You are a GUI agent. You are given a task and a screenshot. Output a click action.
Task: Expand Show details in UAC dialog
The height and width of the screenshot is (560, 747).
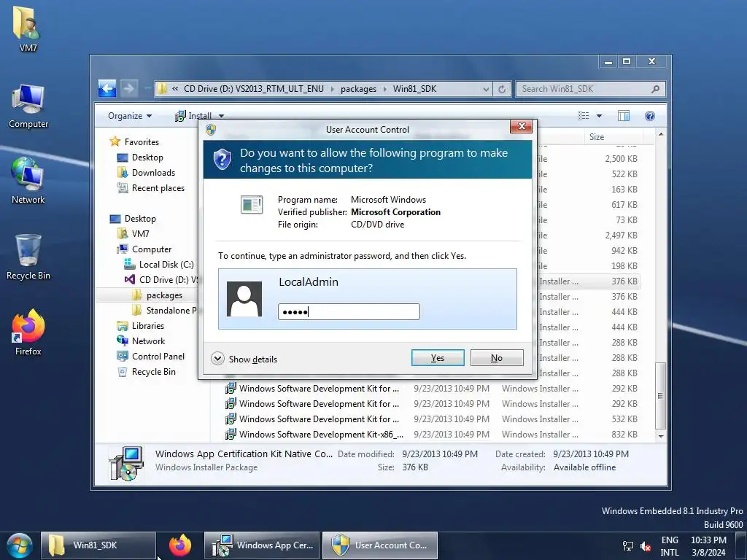click(244, 359)
